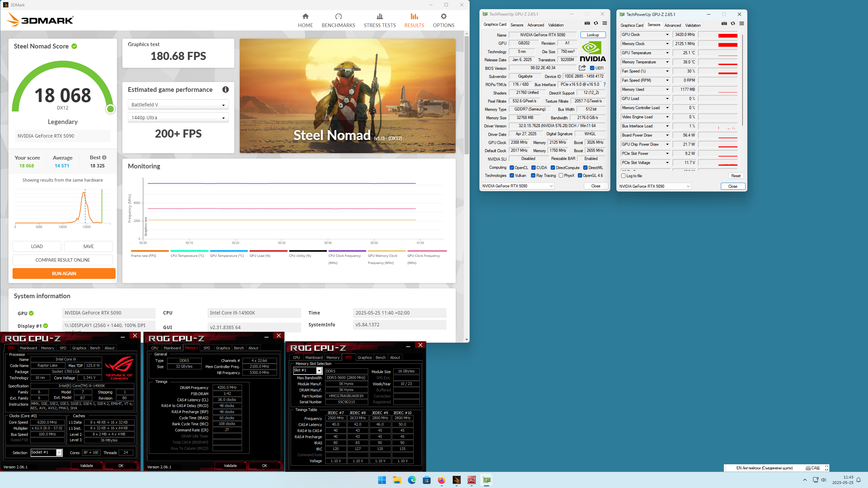Image resolution: width=868 pixels, height=488 pixels.
Task: Open GPU selector dropdown in left GPU-Z window
Action: 517,186
